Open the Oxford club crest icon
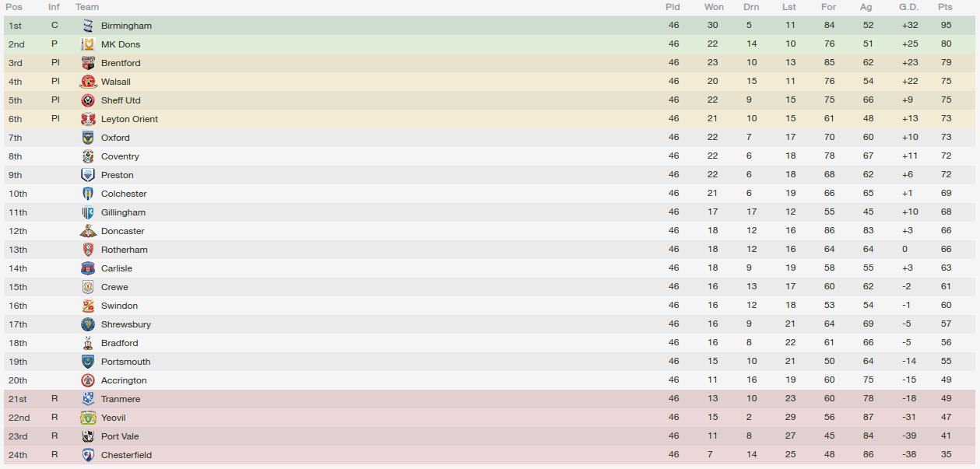 [x=88, y=138]
